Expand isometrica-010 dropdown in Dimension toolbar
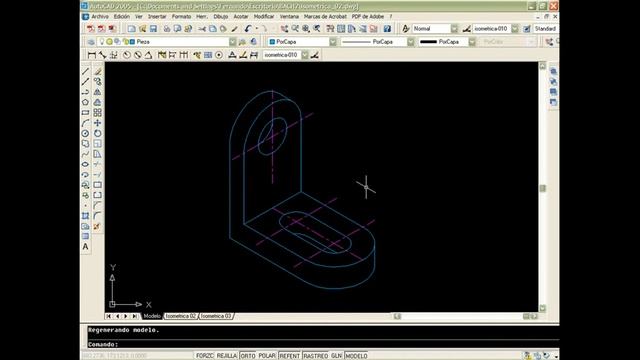The image size is (640, 360). coord(305,55)
